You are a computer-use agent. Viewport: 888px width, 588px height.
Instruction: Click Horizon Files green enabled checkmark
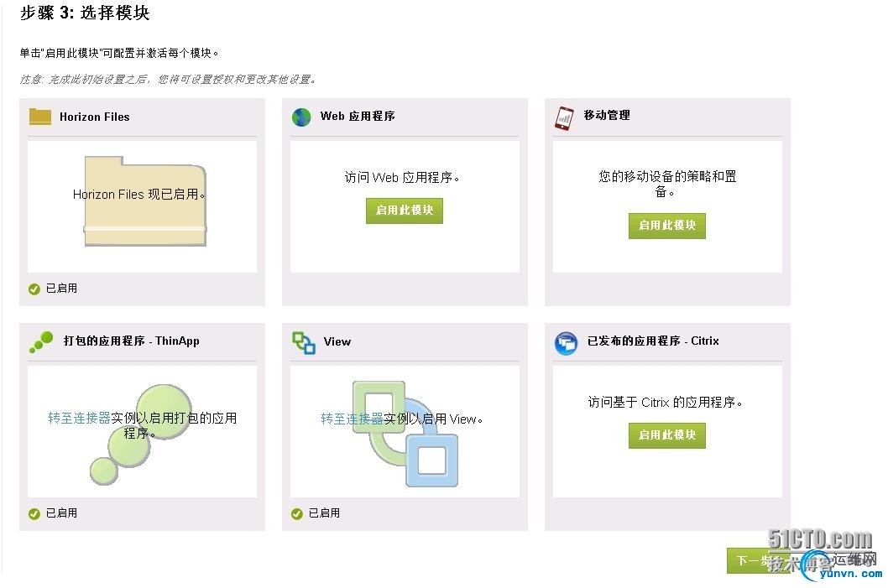coord(34,289)
